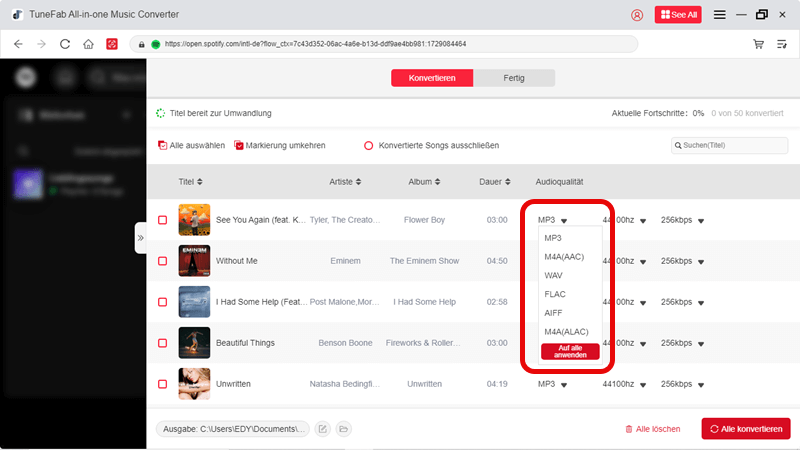Viewport: 800px width, 450px height.
Task: Click the Spotify URL address bar
Action: (x=383, y=44)
